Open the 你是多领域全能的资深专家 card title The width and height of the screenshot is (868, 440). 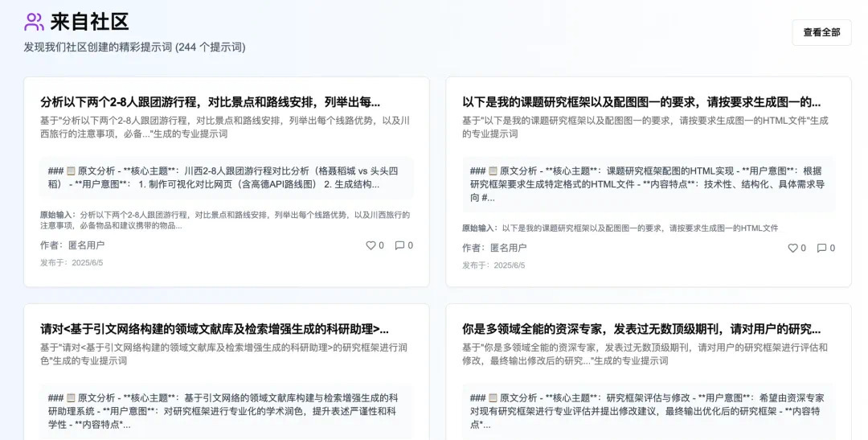pyautogui.click(x=641, y=329)
